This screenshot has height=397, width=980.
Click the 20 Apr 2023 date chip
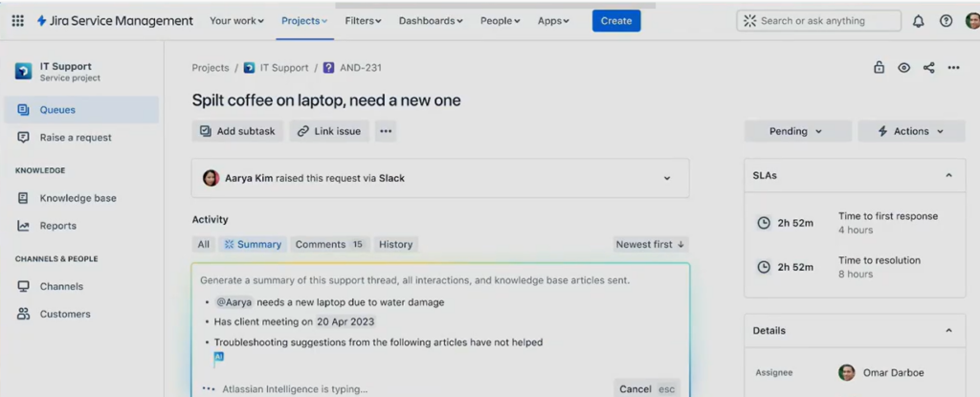pos(345,322)
